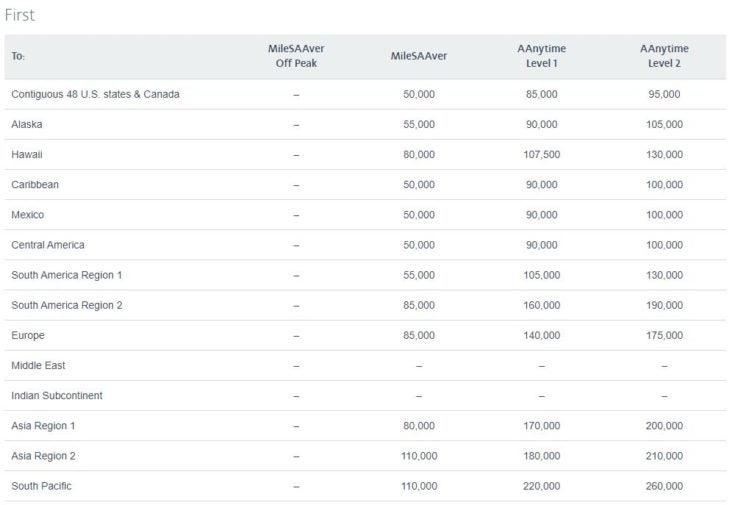Click the Caribbean row label
Image resolution: width=732 pixels, height=505 pixels.
(x=35, y=185)
